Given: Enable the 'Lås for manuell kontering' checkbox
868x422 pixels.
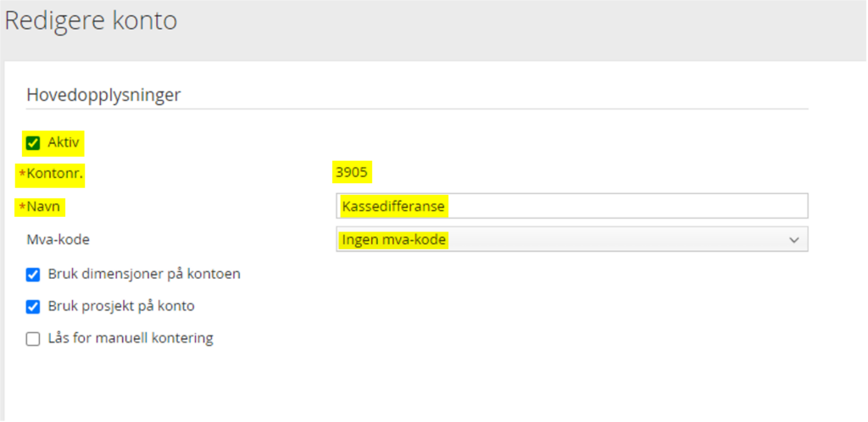Looking at the screenshot, I should click(x=33, y=339).
